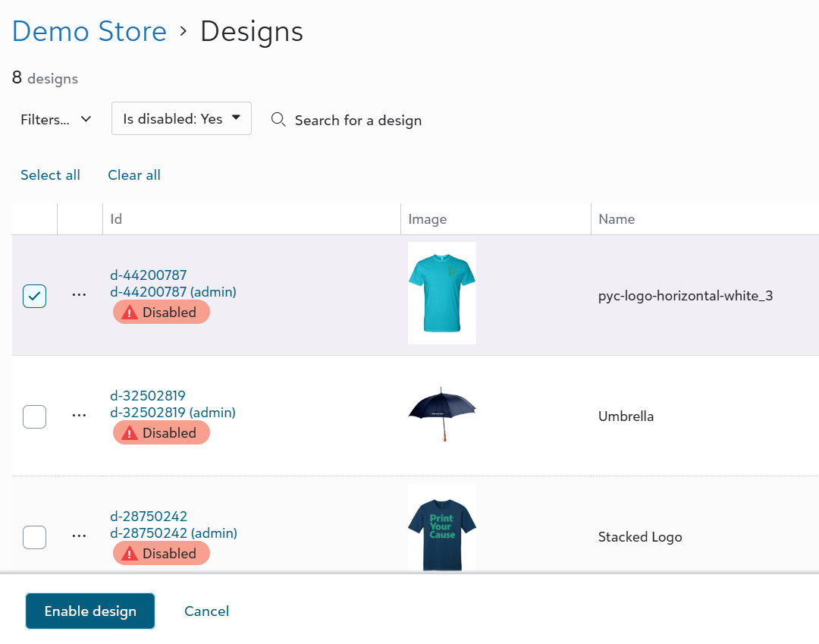Viewport: 819px width, 644px height.
Task: Open the three-dot menu for Umbrella design
Action: (x=80, y=416)
